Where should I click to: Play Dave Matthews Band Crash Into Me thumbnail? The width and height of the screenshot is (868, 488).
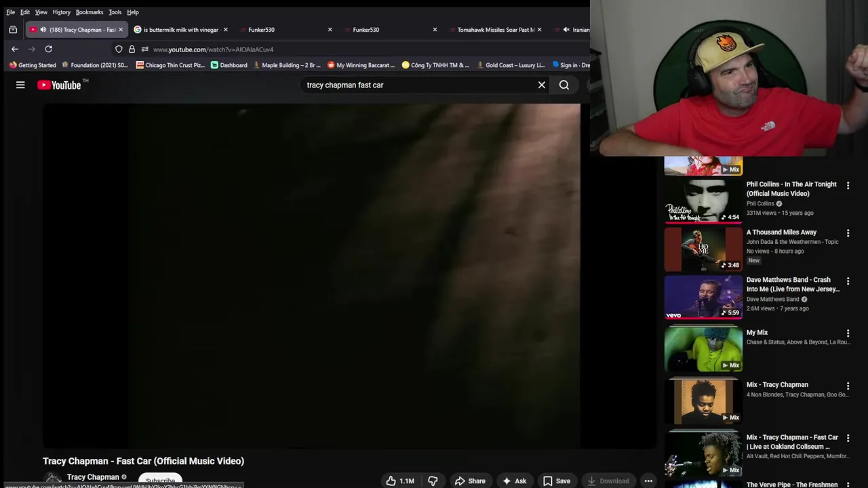pyautogui.click(x=703, y=297)
